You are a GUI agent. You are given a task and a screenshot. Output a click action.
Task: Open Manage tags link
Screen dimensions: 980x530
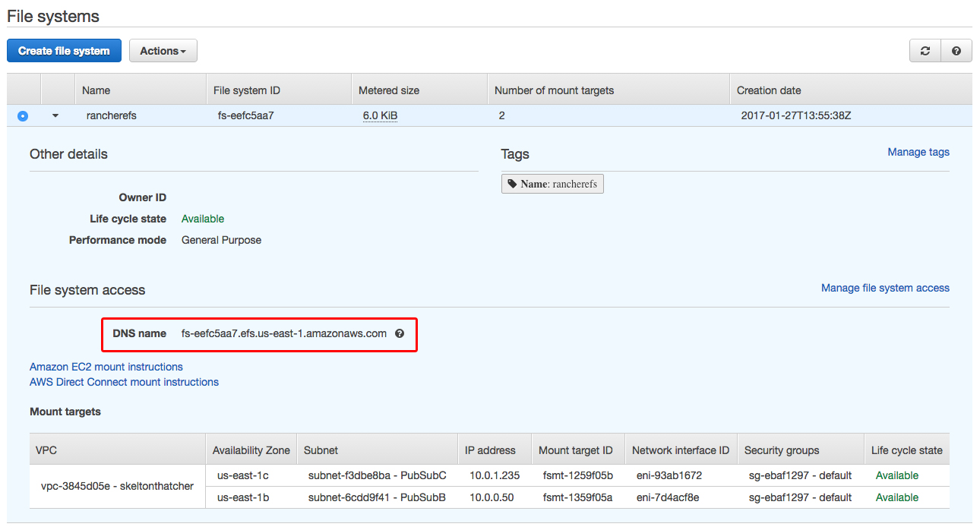(x=918, y=152)
